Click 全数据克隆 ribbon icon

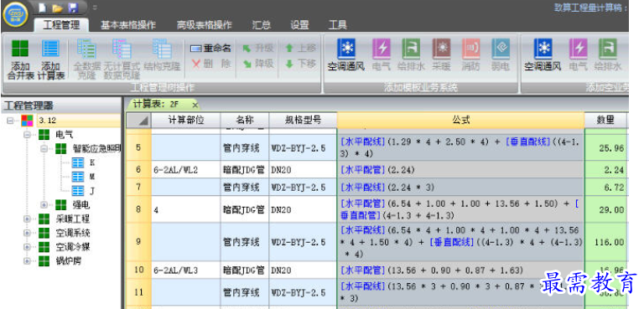86,59
